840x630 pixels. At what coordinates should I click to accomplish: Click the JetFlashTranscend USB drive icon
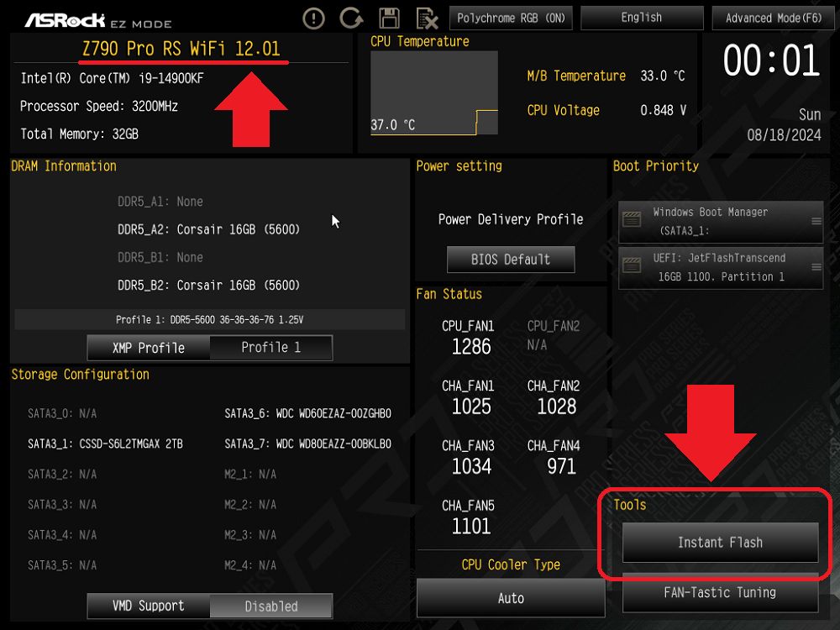632,265
